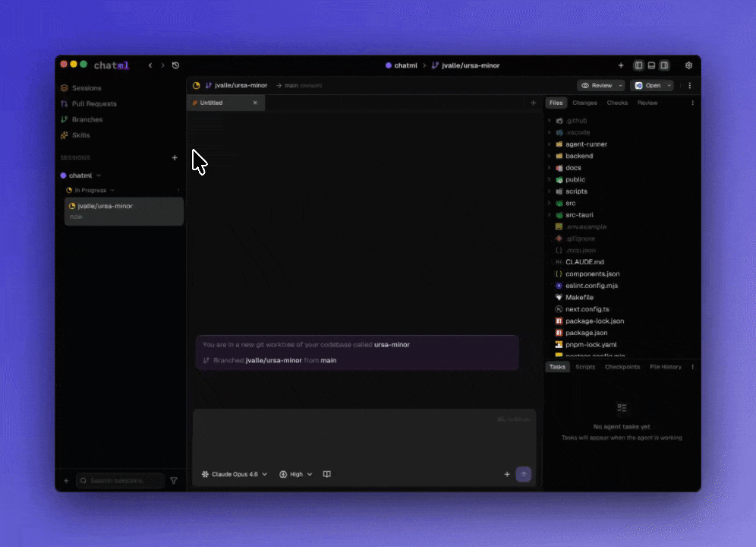Toggle the right panel visibility

pos(664,65)
